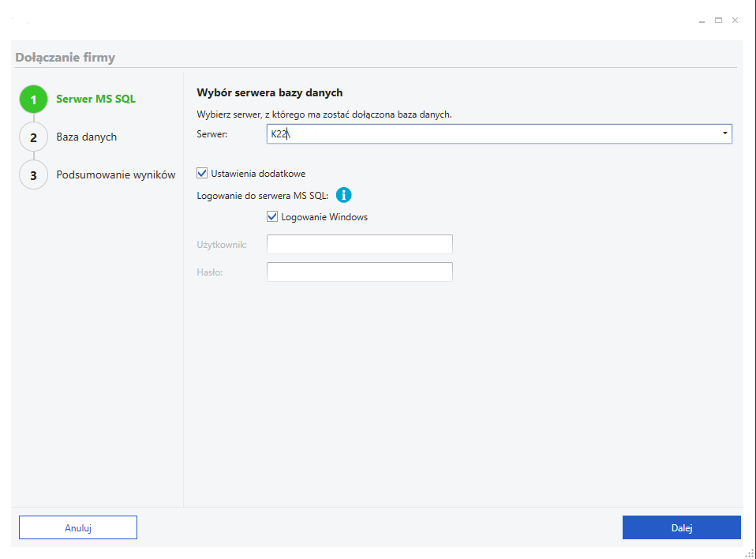
Task: Select Podsumowanie wyników step label
Action: 116,174
